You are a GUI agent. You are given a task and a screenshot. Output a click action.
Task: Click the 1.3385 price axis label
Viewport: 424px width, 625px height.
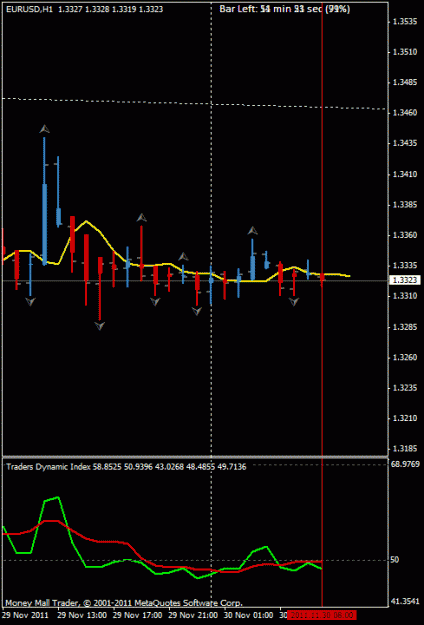point(405,205)
